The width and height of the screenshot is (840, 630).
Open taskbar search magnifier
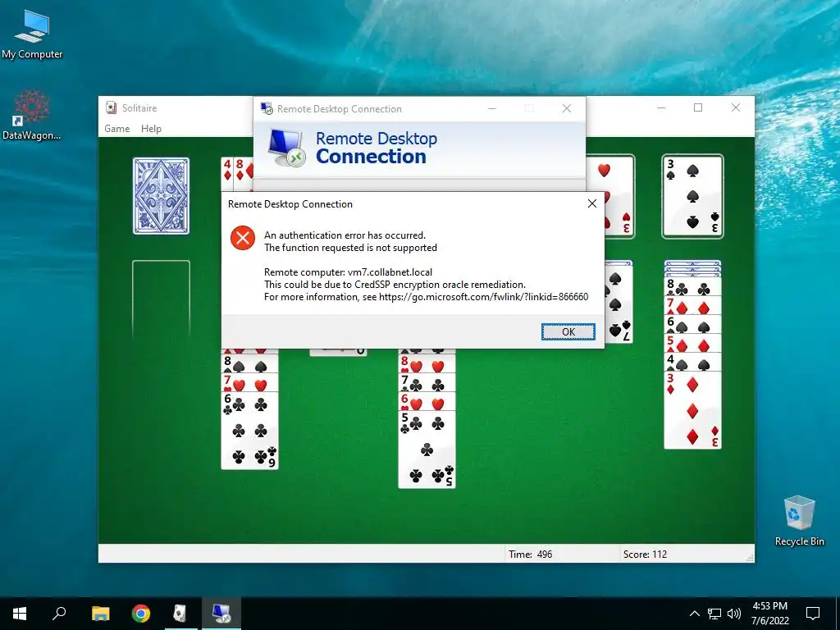(x=59, y=614)
